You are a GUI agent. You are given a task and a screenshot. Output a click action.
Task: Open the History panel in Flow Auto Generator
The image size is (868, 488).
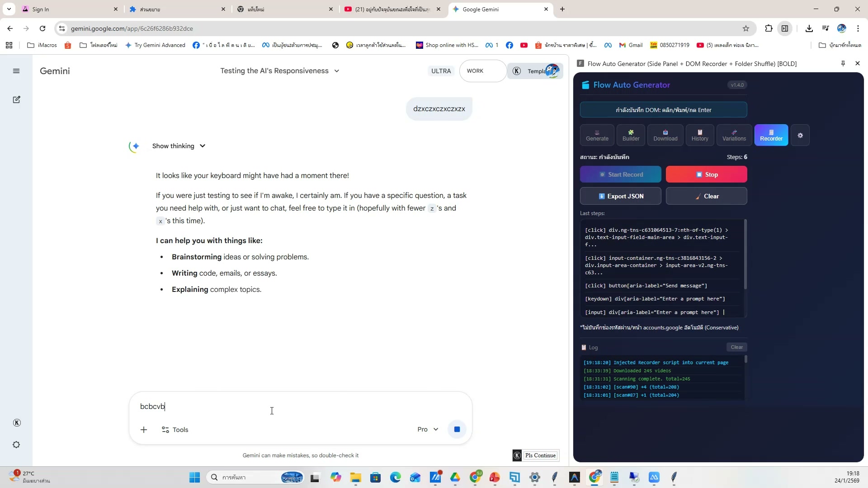pos(700,135)
